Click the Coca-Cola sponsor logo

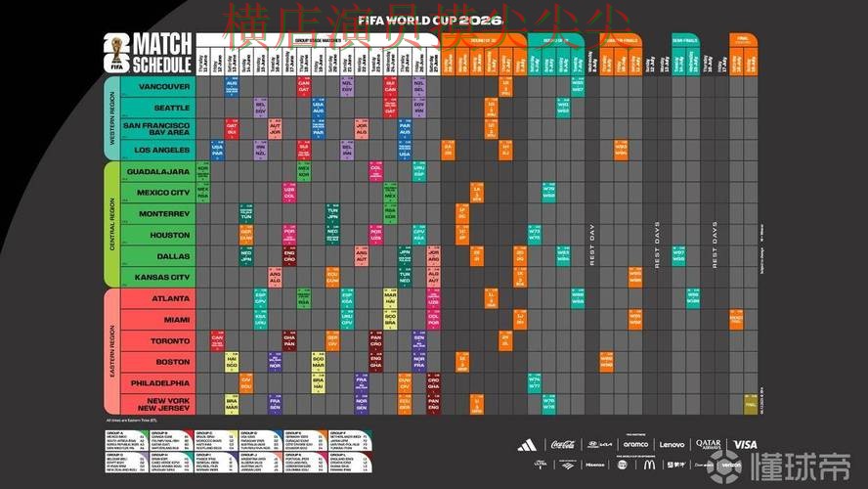click(x=563, y=445)
